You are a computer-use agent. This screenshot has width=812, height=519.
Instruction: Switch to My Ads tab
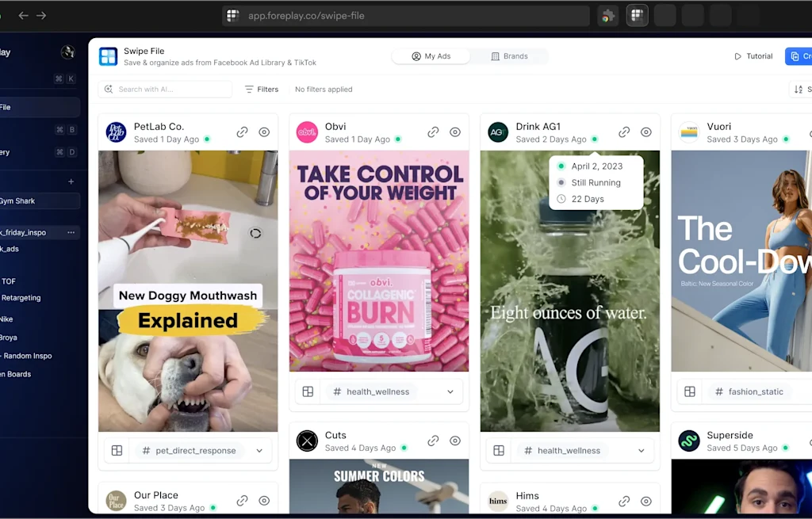pyautogui.click(x=431, y=56)
